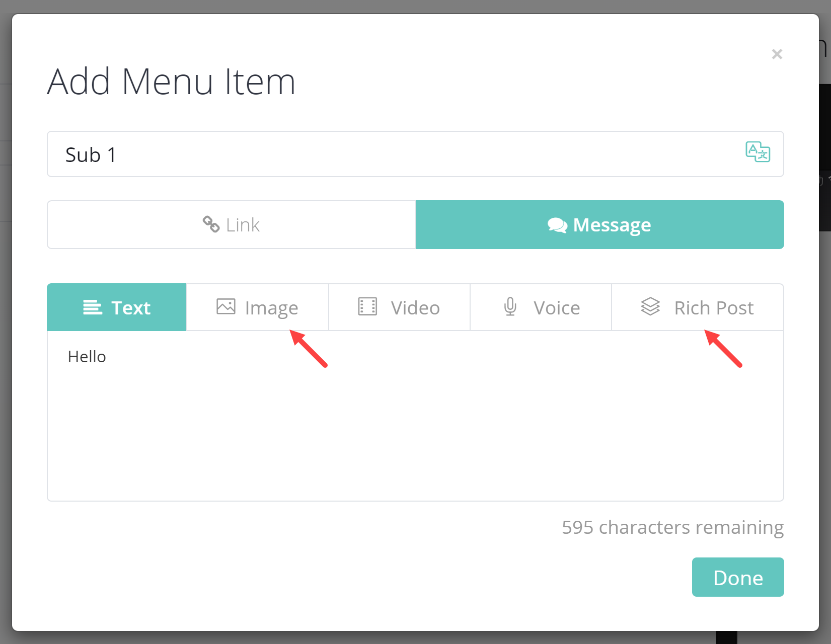The width and height of the screenshot is (831, 644).
Task: Open the Rich Post tab
Action: click(x=698, y=307)
